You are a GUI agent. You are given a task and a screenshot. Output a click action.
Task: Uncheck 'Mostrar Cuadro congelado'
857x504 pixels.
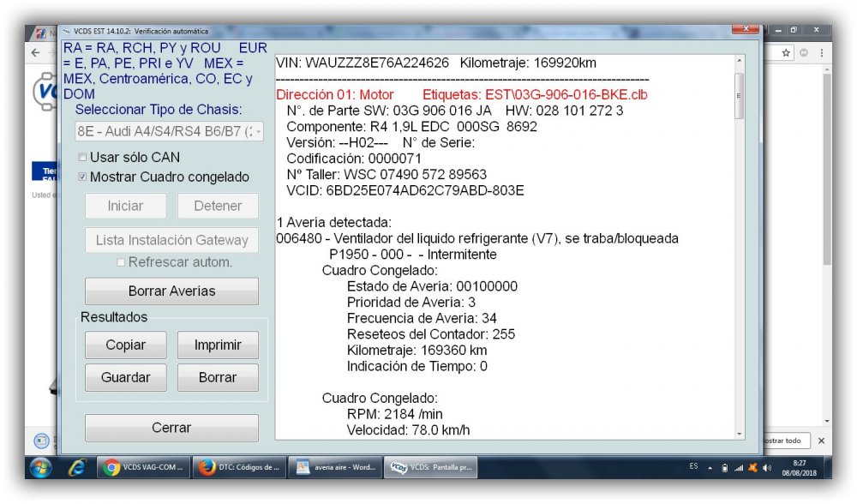pyautogui.click(x=82, y=177)
